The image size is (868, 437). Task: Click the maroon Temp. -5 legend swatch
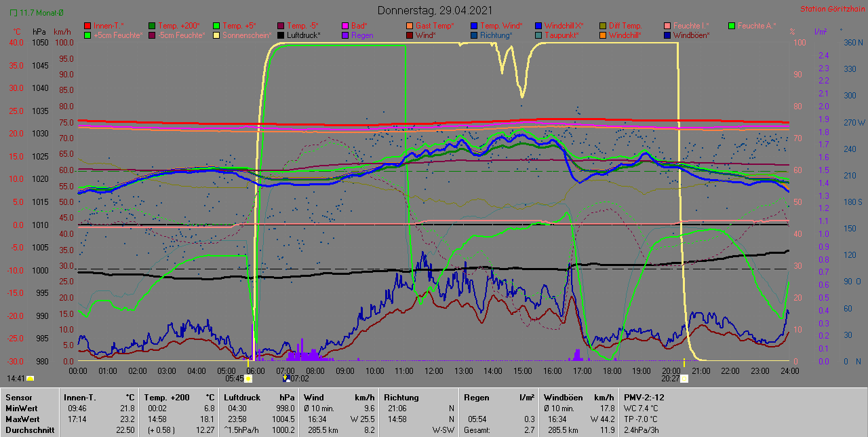(282, 26)
